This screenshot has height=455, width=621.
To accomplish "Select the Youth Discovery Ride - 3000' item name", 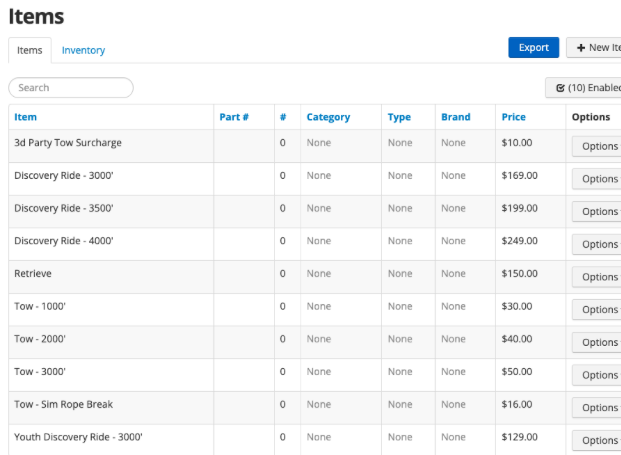I will click(78, 437).
